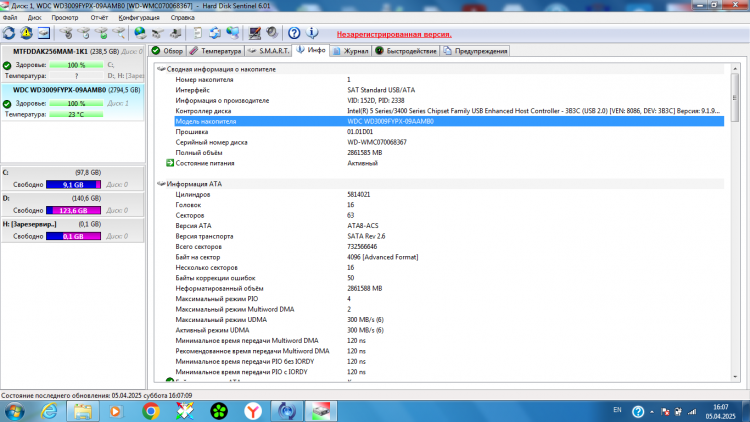
Task: Click the Незарегистрированная версия link
Action: [394, 34]
